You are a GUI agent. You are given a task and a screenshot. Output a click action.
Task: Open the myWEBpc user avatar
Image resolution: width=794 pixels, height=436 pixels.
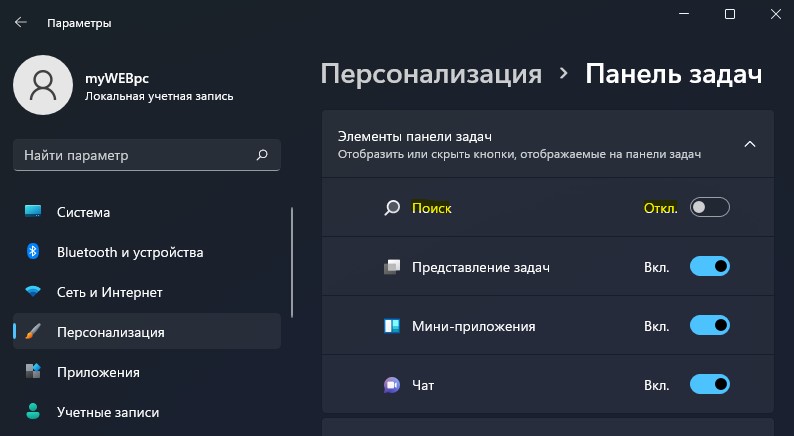(x=43, y=85)
